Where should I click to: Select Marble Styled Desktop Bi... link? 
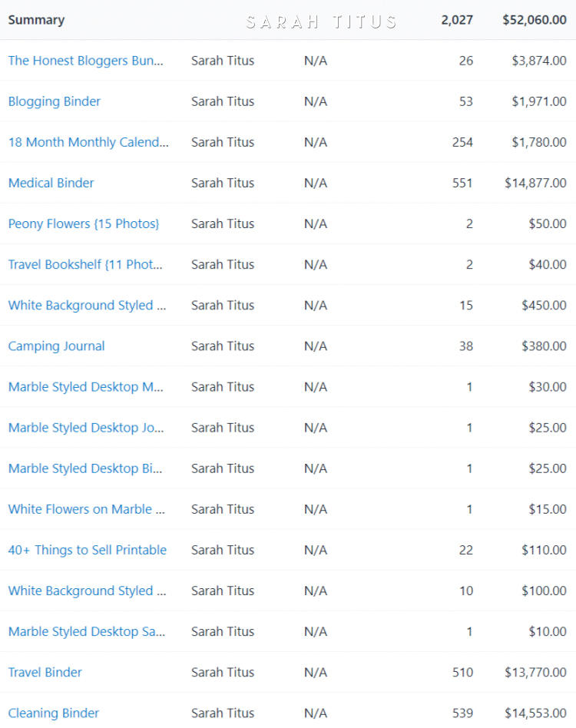pyautogui.click(x=85, y=468)
